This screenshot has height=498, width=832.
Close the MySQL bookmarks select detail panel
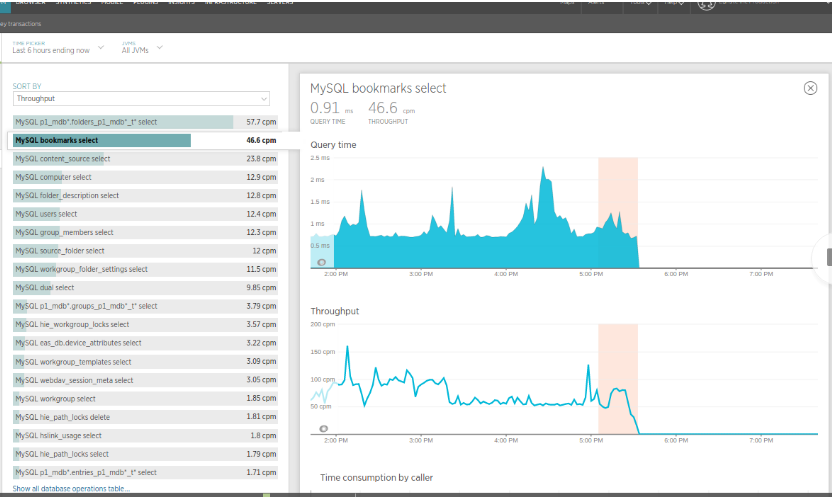click(810, 88)
